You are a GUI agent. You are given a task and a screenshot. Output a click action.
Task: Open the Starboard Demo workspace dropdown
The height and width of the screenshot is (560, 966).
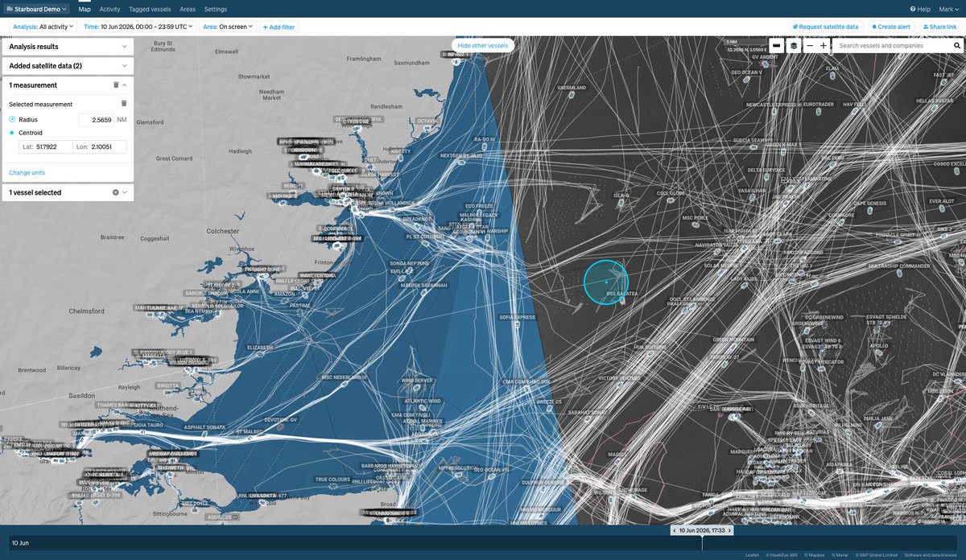[x=36, y=9]
